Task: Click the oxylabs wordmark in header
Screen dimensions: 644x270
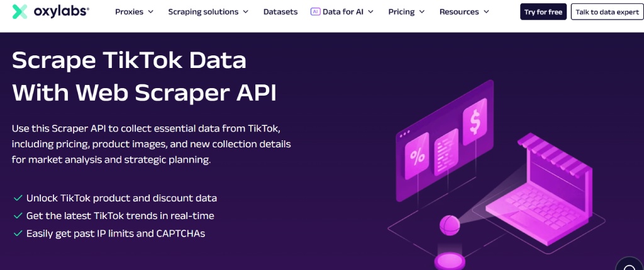Action: (x=61, y=11)
